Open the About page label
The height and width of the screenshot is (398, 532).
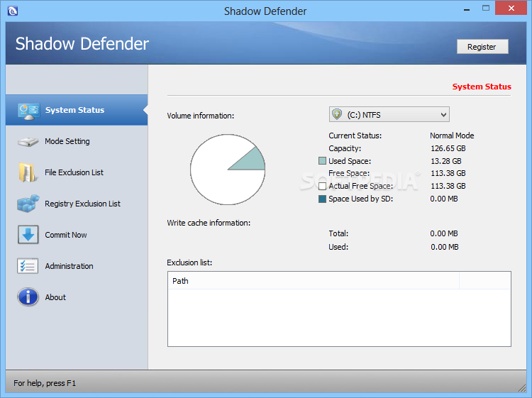click(55, 297)
